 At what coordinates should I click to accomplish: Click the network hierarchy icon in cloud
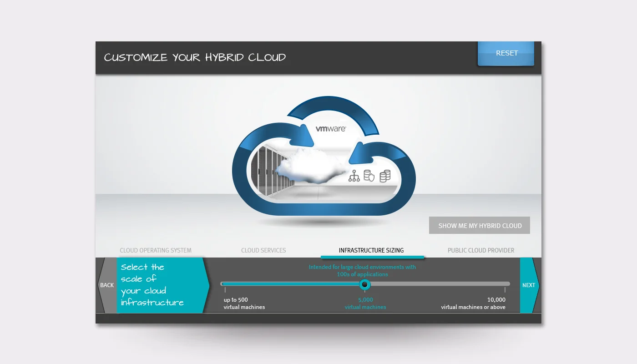[x=354, y=176]
